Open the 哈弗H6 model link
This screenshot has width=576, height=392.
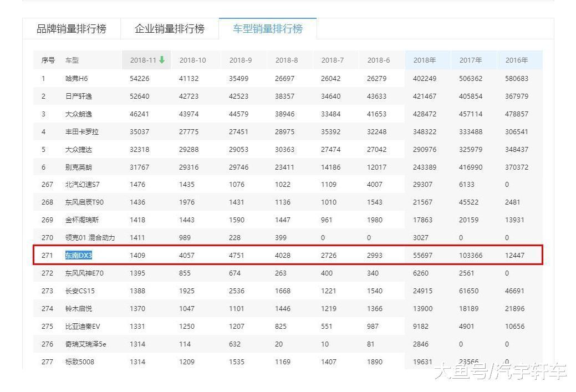77,79
